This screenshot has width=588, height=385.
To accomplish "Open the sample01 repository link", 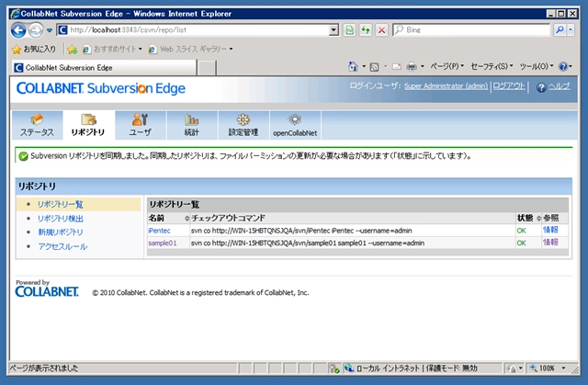I will 163,243.
